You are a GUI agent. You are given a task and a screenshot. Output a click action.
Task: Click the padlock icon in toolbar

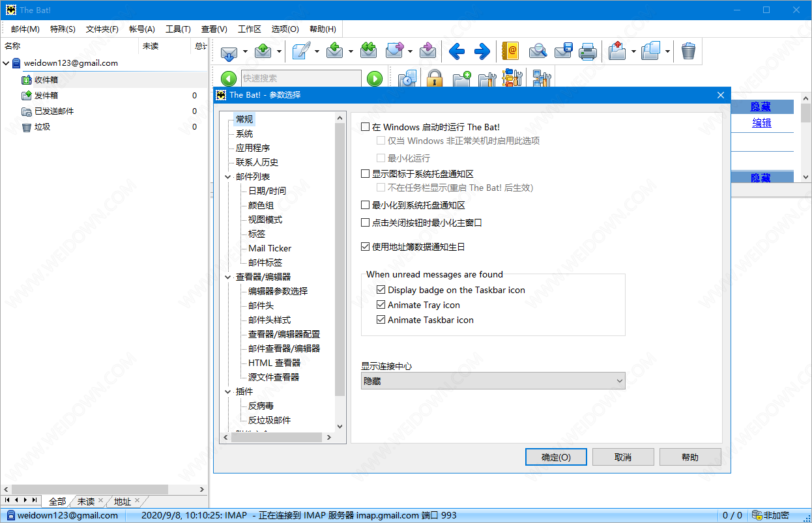click(x=435, y=79)
